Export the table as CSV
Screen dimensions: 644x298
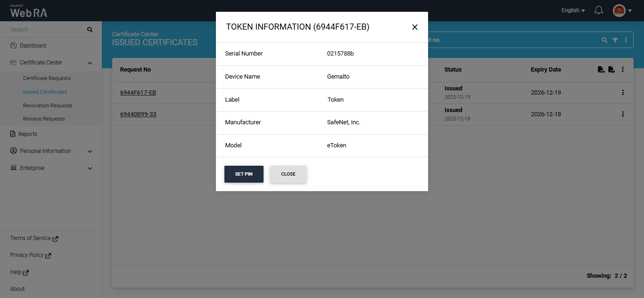(x=601, y=70)
